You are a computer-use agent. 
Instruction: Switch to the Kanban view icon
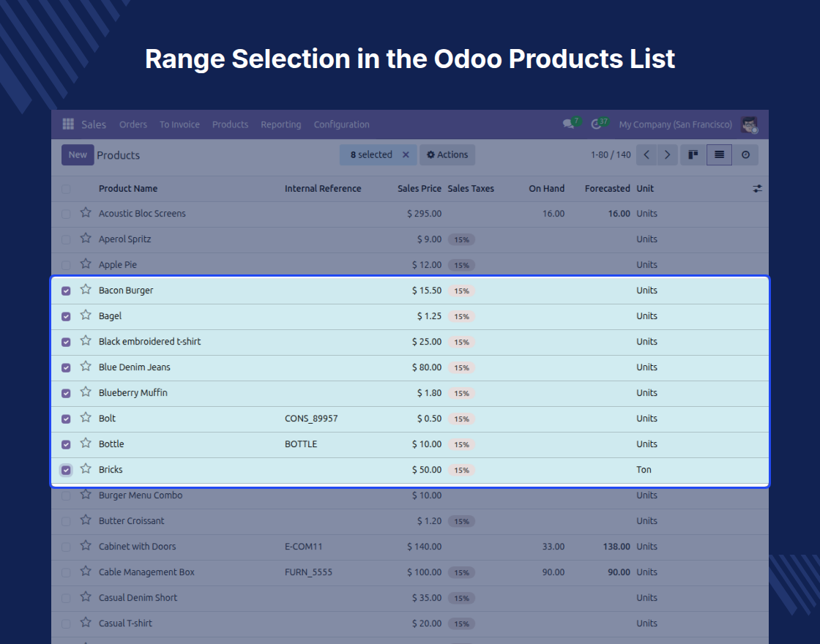click(693, 154)
